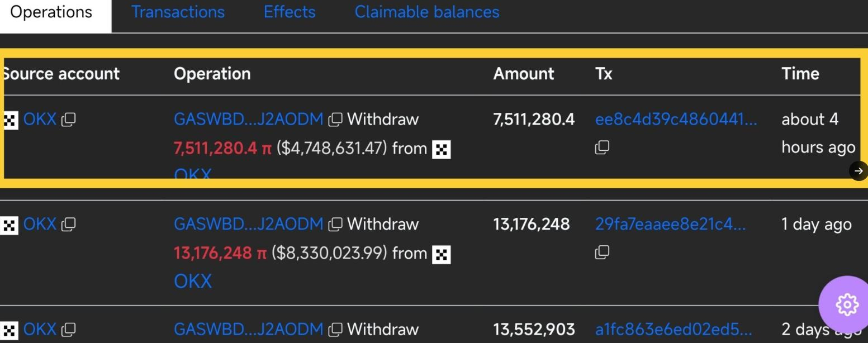
Task: Copy the OKX source address in first row
Action: point(68,120)
